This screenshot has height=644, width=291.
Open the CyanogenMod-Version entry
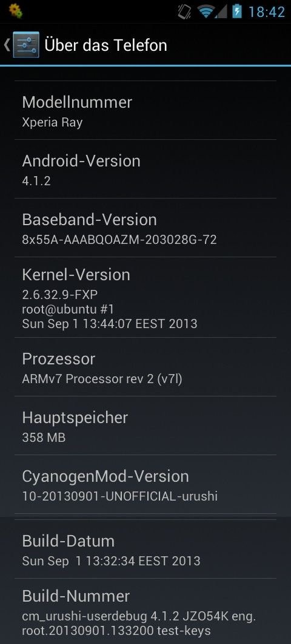pyautogui.click(x=145, y=485)
